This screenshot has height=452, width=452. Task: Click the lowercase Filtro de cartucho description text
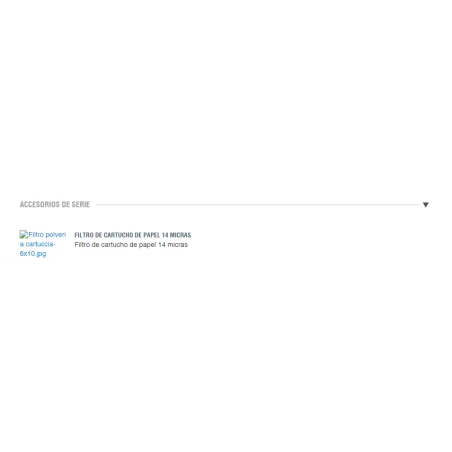(131, 245)
